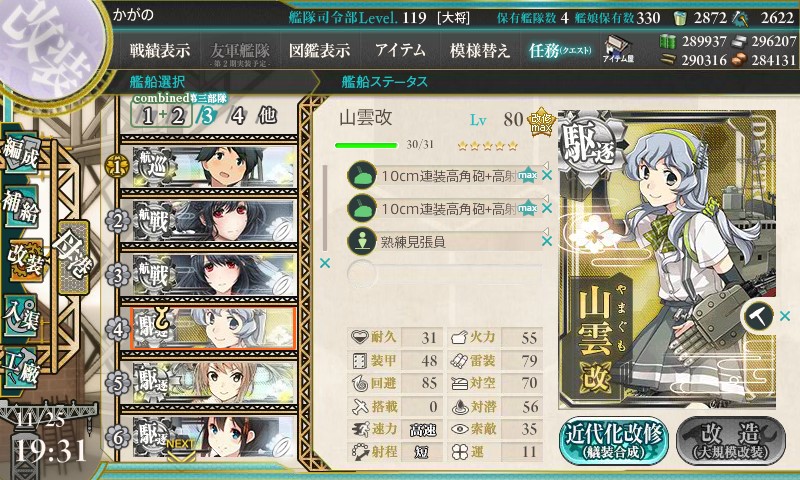Select the empty fourth equipment slot
This screenshot has width=800, height=480.
pos(444,274)
